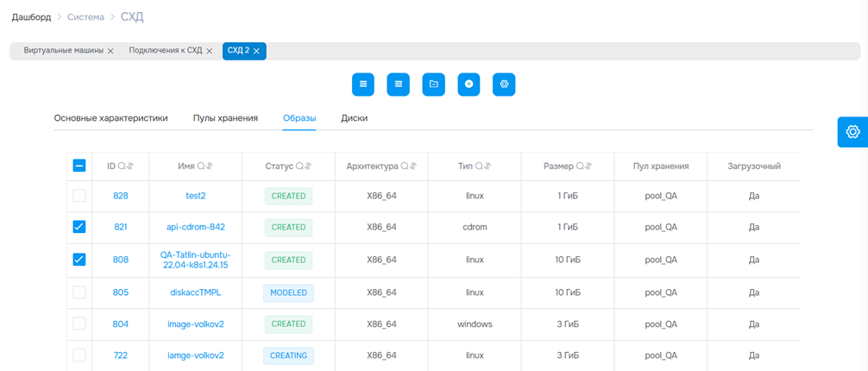This screenshot has width=868, height=371.
Task: Open the floating settings gear on right edge
Action: click(x=852, y=131)
